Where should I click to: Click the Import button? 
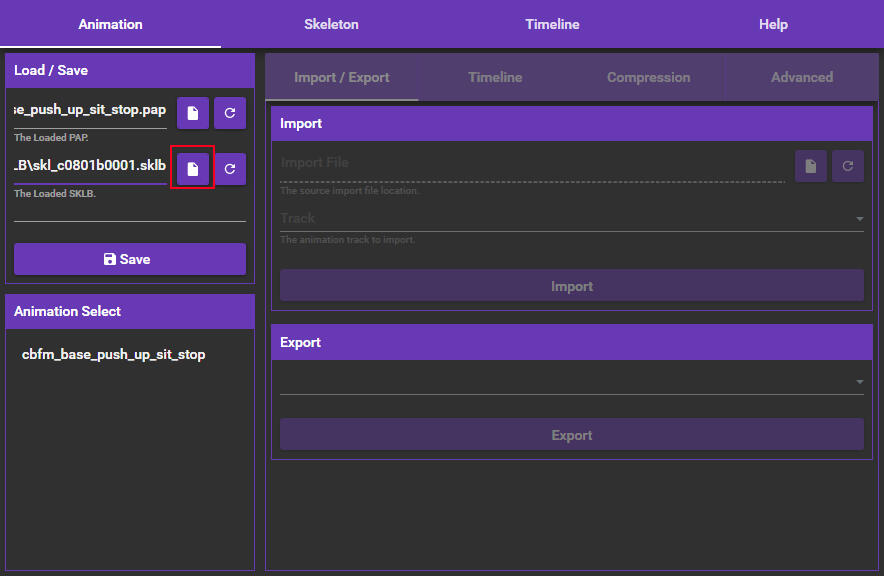click(x=571, y=286)
